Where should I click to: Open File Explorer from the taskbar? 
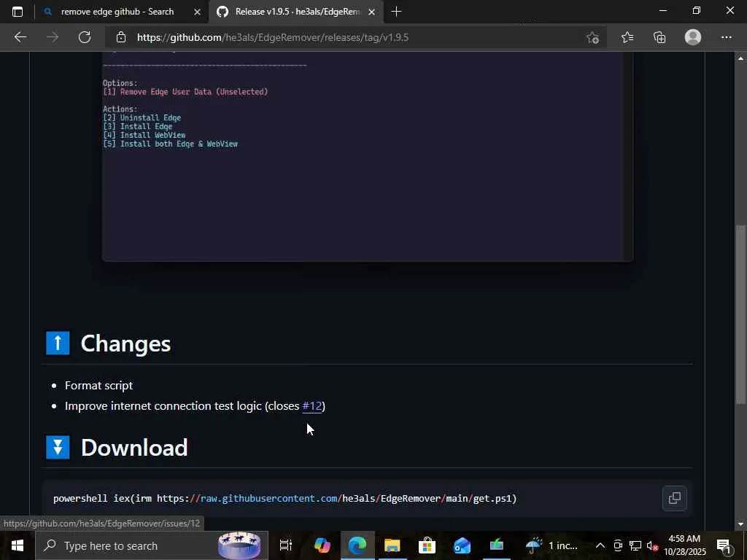tap(392, 545)
